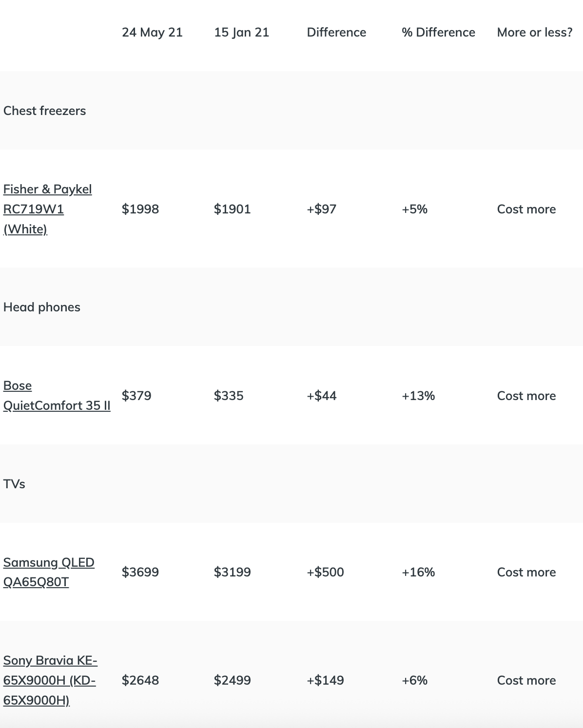The image size is (583, 728).
Task: Select the +6% difference value
Action: [414, 680]
